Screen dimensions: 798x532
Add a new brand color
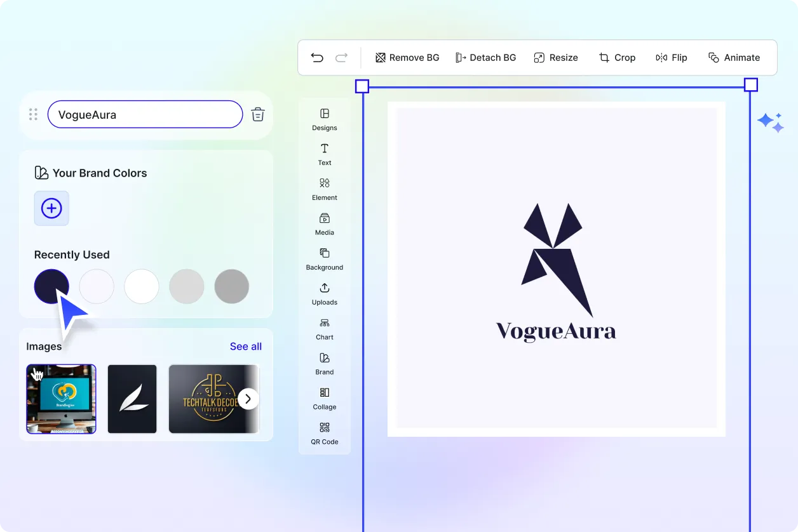(x=51, y=208)
